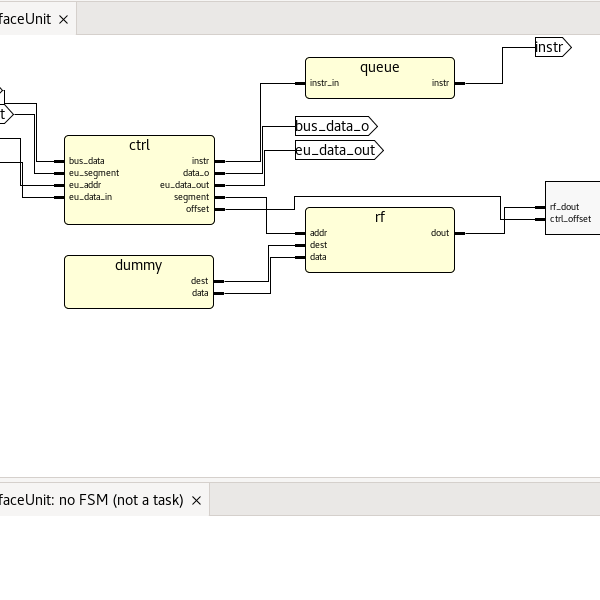Click the dest pin on dummy block

point(200,281)
